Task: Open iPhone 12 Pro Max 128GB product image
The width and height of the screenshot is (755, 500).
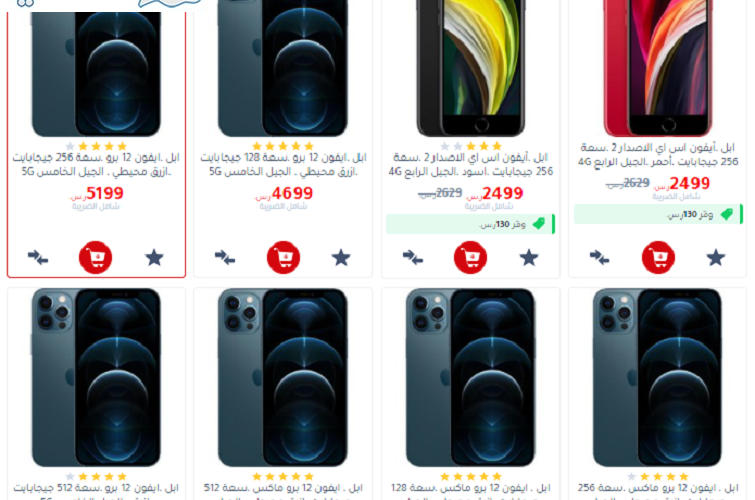Action: 470,378
